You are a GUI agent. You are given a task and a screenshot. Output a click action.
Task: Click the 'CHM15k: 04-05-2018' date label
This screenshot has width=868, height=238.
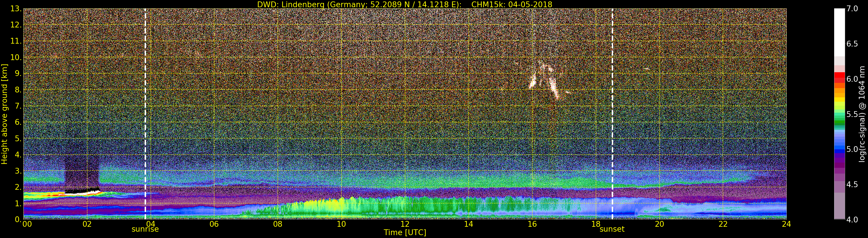(511, 4)
